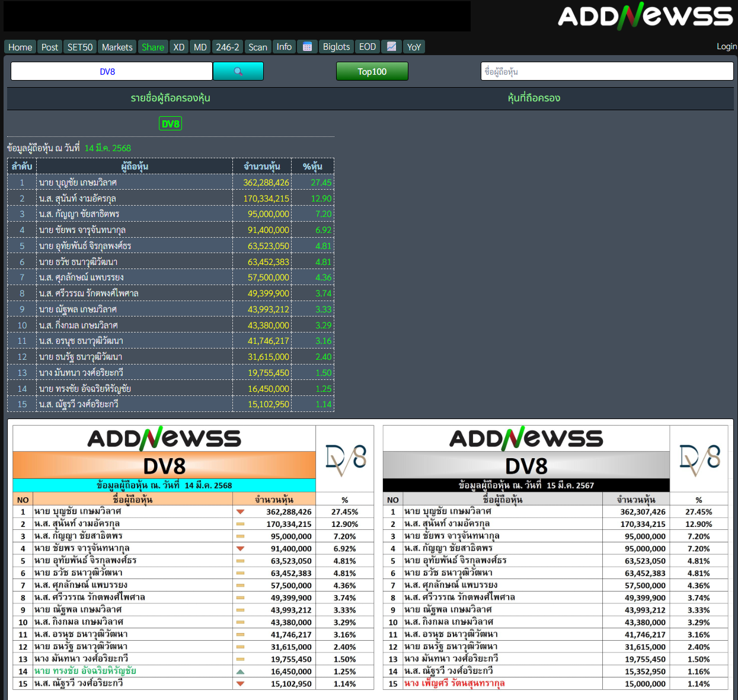This screenshot has width=738, height=700.
Task: Click share count 170,334,215 in the dark table
Action: (x=266, y=199)
